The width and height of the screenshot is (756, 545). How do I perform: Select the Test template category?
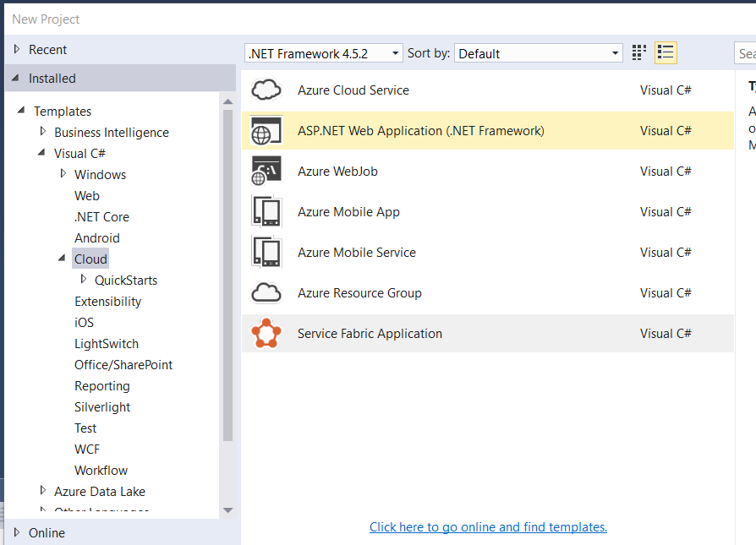[x=85, y=428]
